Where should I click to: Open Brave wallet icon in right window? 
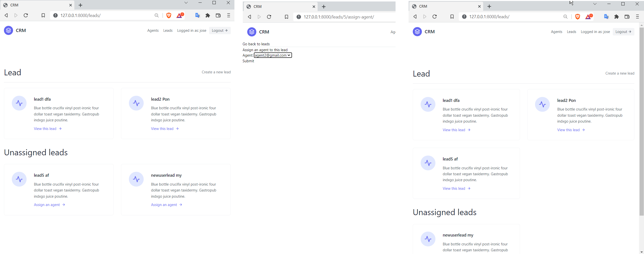tap(627, 16)
